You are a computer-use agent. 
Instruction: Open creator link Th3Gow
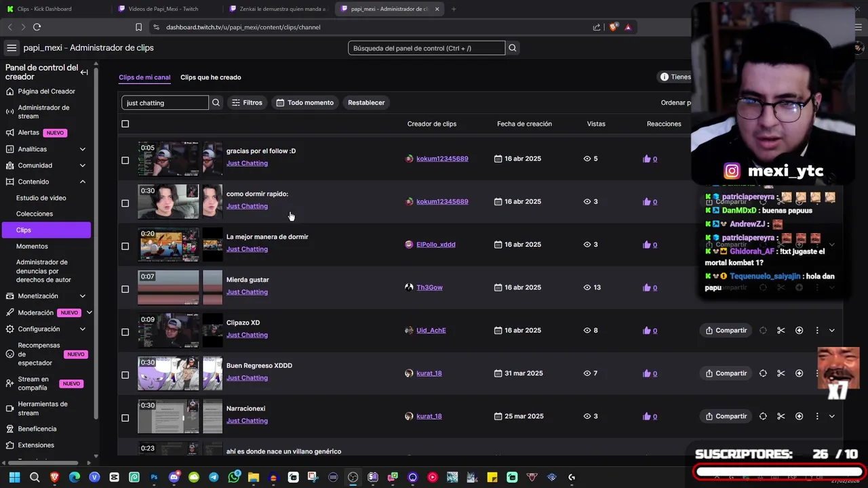pyautogui.click(x=429, y=287)
